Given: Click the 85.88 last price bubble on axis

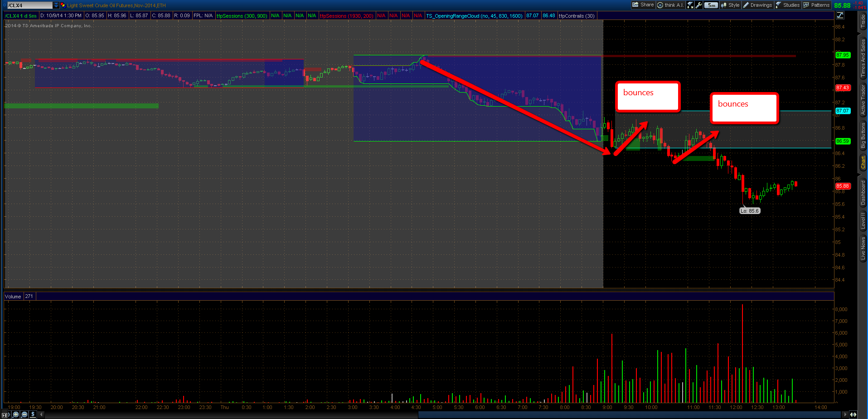Looking at the screenshot, I should (x=843, y=186).
